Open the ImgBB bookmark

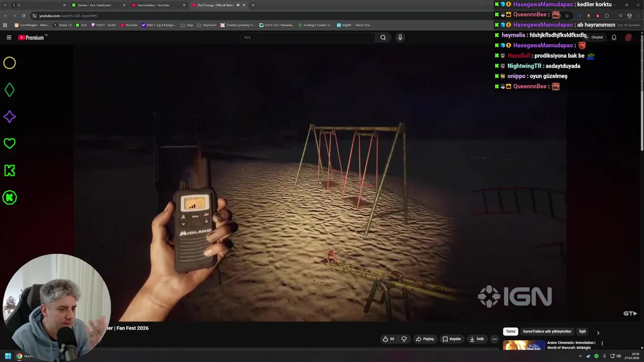[x=354, y=25]
